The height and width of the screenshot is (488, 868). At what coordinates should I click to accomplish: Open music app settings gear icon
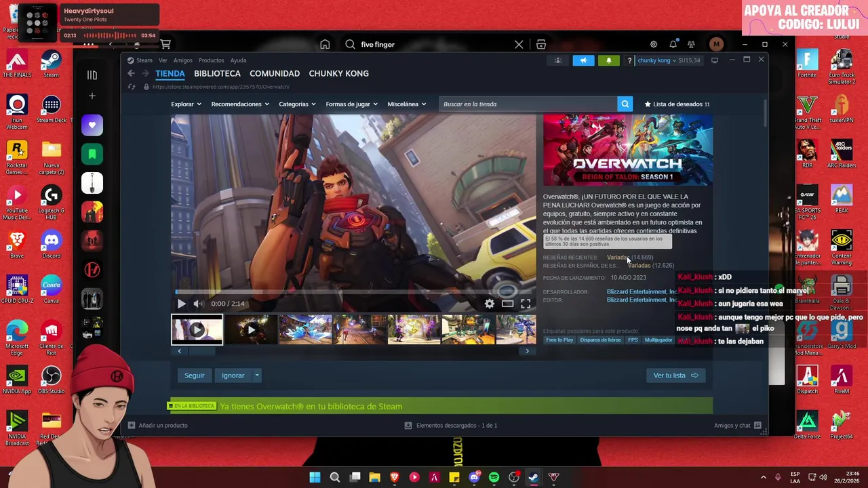click(654, 44)
